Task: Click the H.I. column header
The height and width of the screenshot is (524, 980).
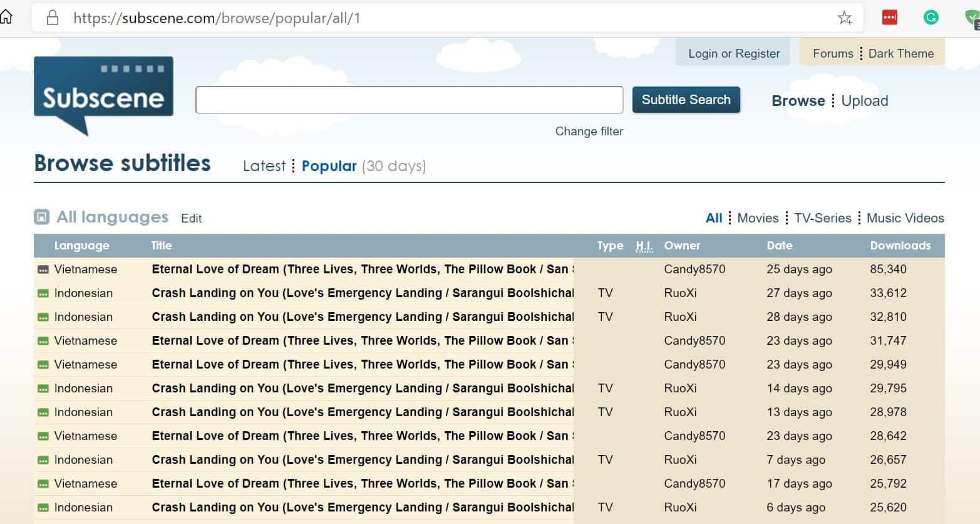Action: [x=644, y=246]
